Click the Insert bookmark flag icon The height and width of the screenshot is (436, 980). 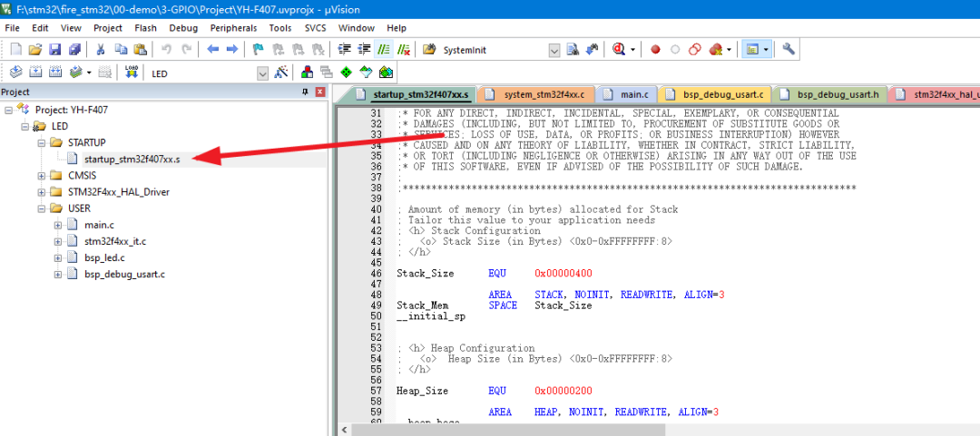pyautogui.click(x=258, y=49)
